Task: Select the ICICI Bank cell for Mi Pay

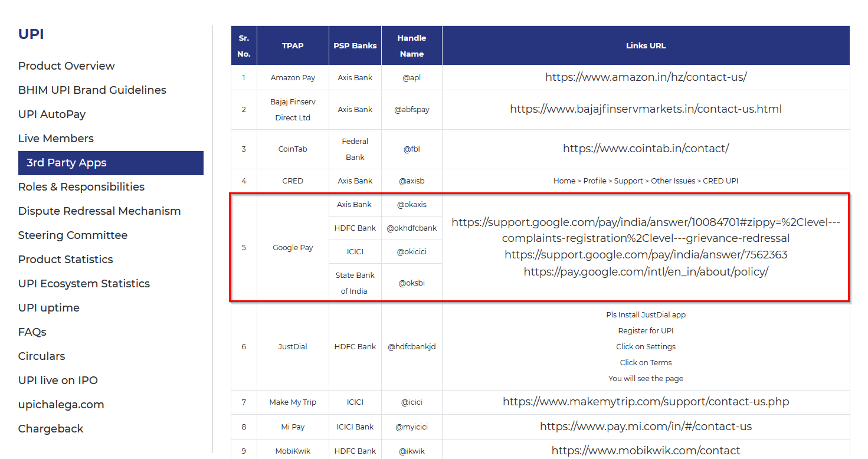Action: point(355,427)
